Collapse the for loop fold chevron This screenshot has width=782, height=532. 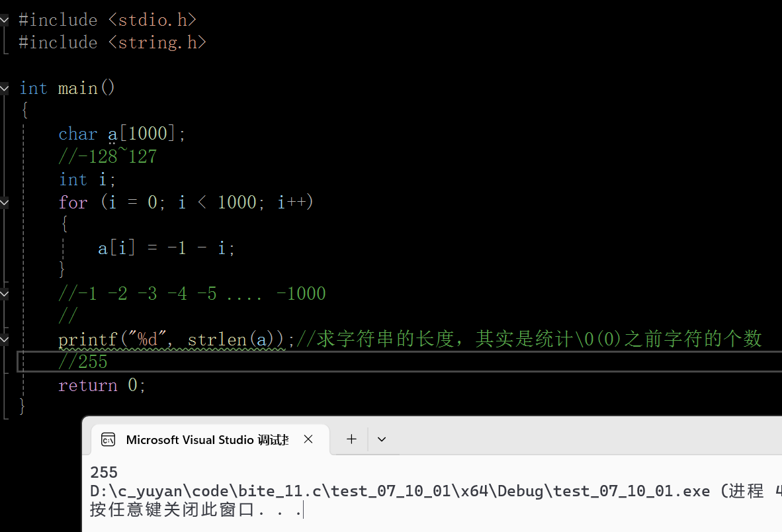coord(4,202)
